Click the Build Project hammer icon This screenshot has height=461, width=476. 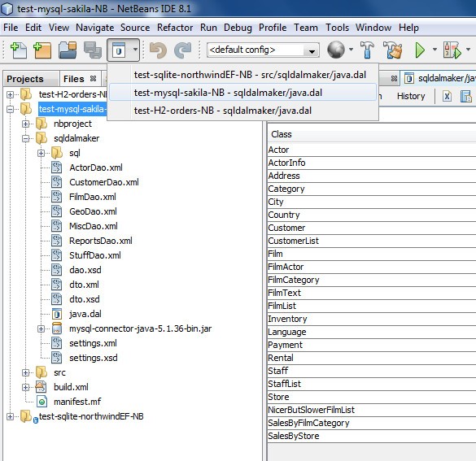tap(367, 50)
